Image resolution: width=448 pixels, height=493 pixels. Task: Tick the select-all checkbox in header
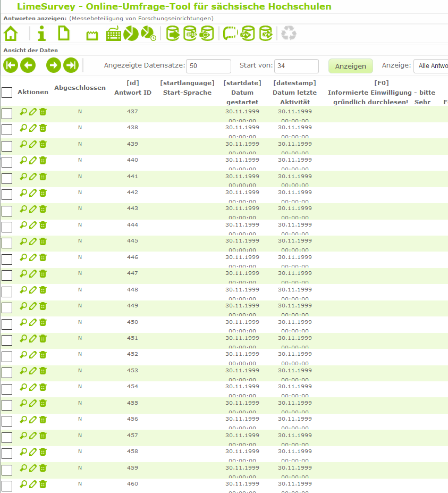(x=7, y=93)
